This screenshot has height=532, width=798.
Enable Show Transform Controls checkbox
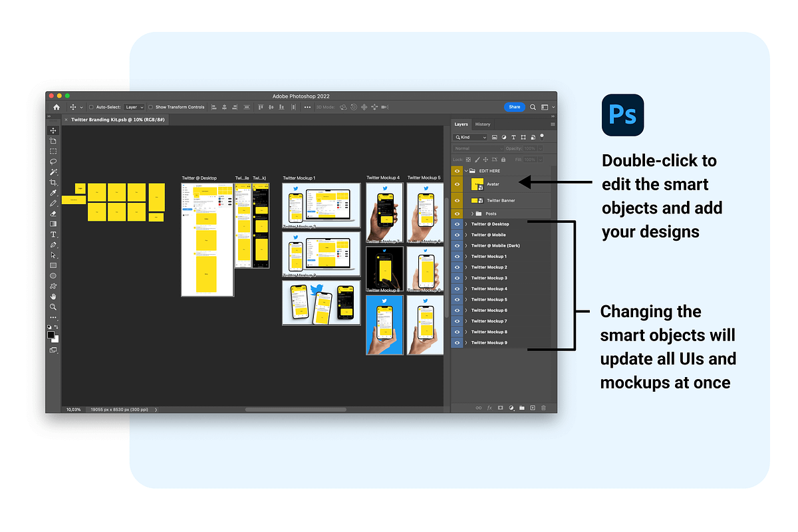coord(151,106)
